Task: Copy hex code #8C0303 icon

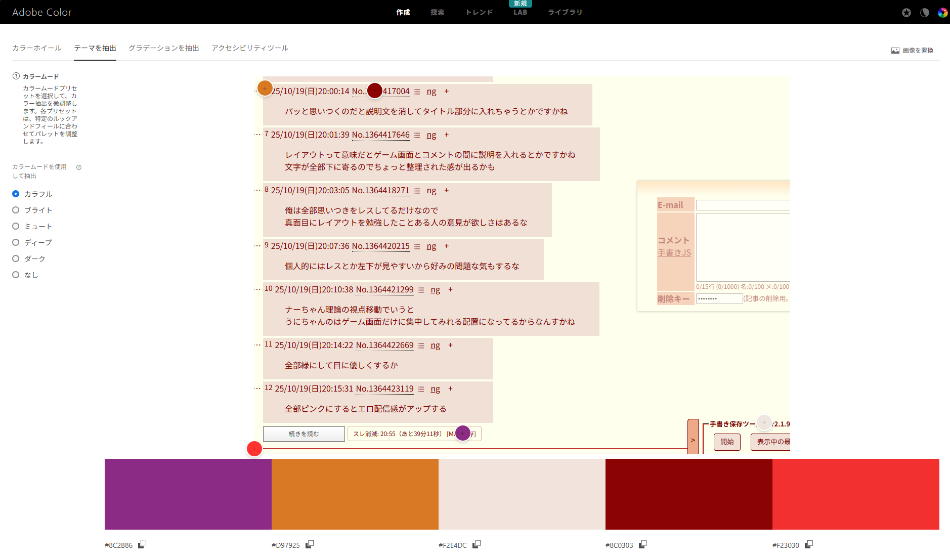Action: 643,544
